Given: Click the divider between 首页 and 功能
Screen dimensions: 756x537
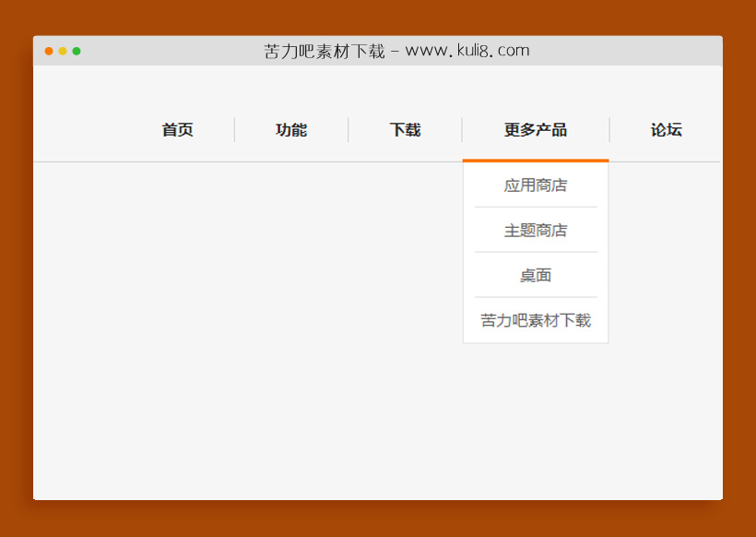Looking at the screenshot, I should [x=235, y=130].
